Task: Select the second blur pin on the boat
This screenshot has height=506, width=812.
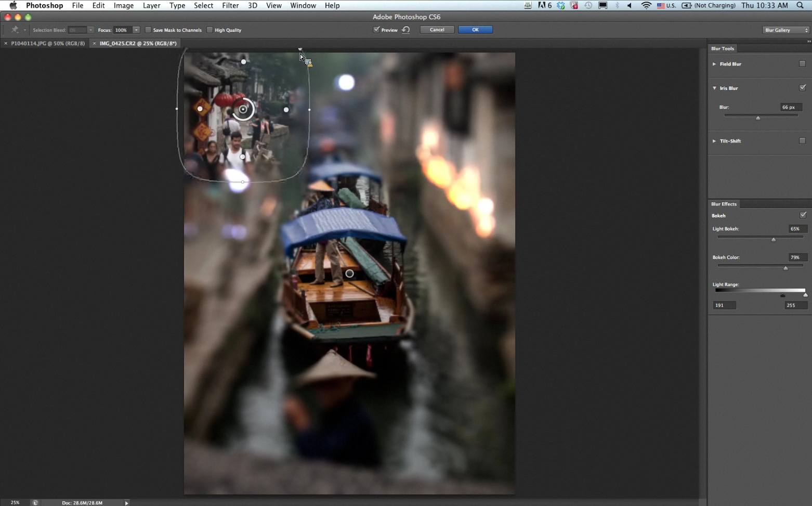Action: pos(349,274)
